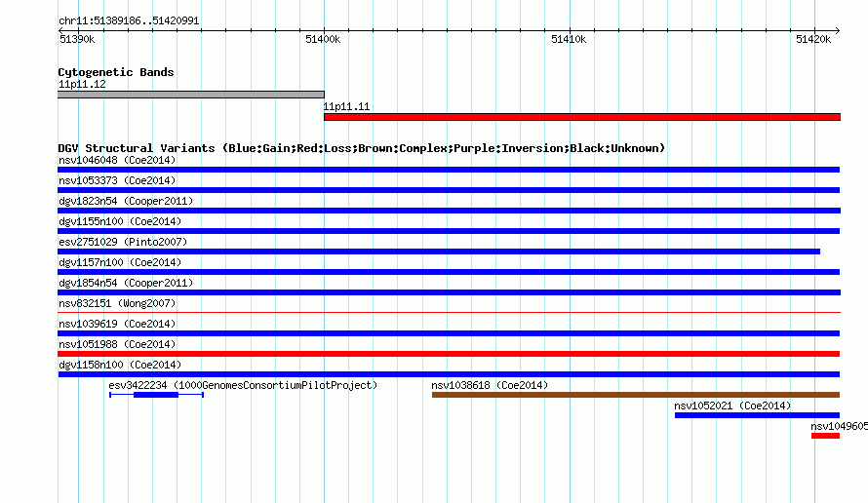The height and width of the screenshot is (503, 868).
Task: Select the small blue esv3422234 glyph
Action: (157, 395)
